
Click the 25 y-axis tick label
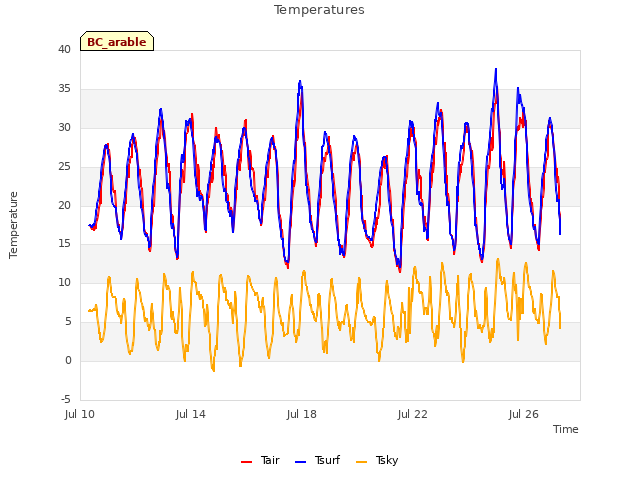click(x=64, y=167)
